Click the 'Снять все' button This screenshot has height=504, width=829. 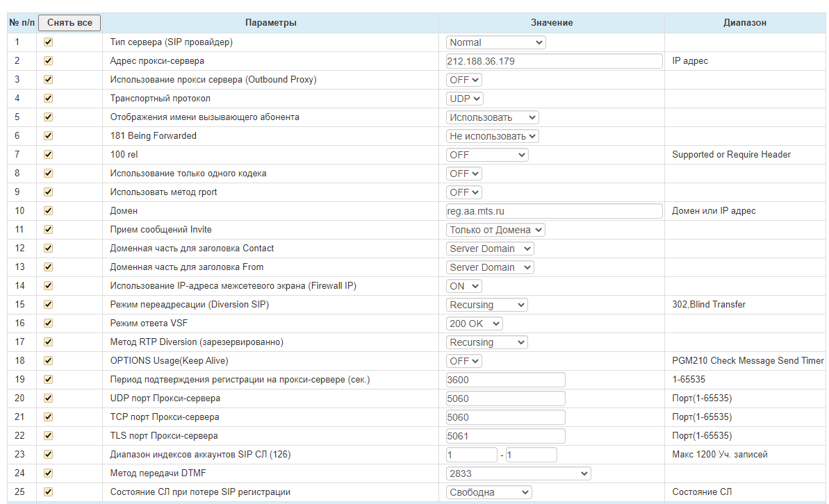[x=69, y=23]
